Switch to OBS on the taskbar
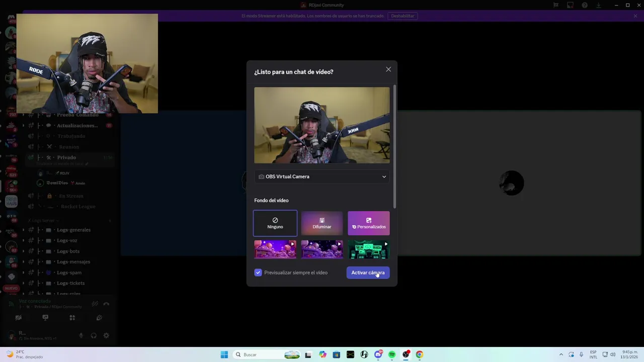644x362 pixels. click(406, 354)
